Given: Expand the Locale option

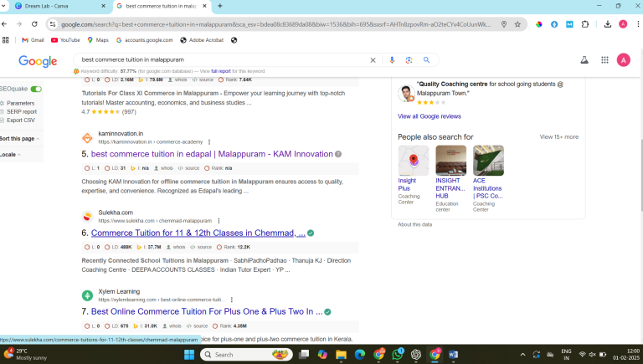Looking at the screenshot, I should coord(10,155).
